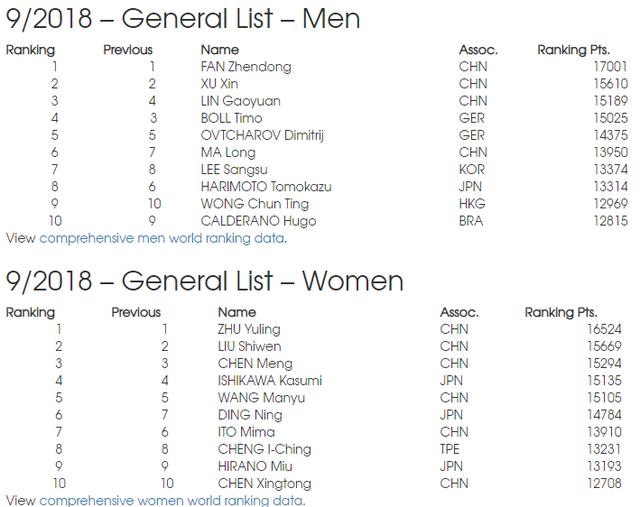Viewport: 640px width, 507px height.
Task: Click the men's Ranking column header
Action: (x=30, y=50)
